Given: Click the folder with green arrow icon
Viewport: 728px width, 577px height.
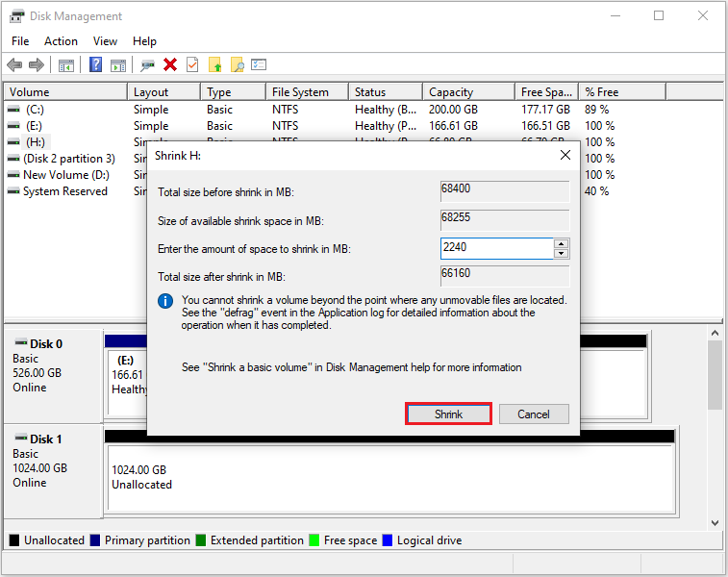Looking at the screenshot, I should (x=215, y=64).
